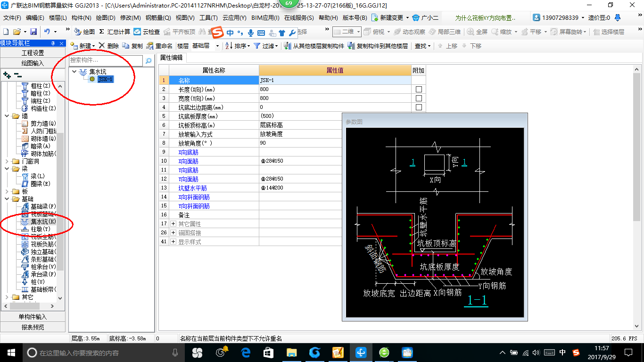
Task: Open the 查找 search dropdown
Action: [423, 46]
